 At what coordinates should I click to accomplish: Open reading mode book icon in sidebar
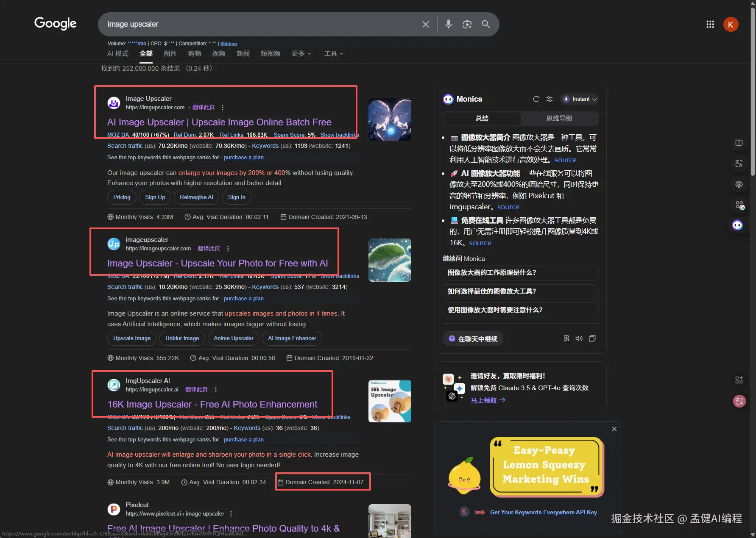click(x=739, y=143)
